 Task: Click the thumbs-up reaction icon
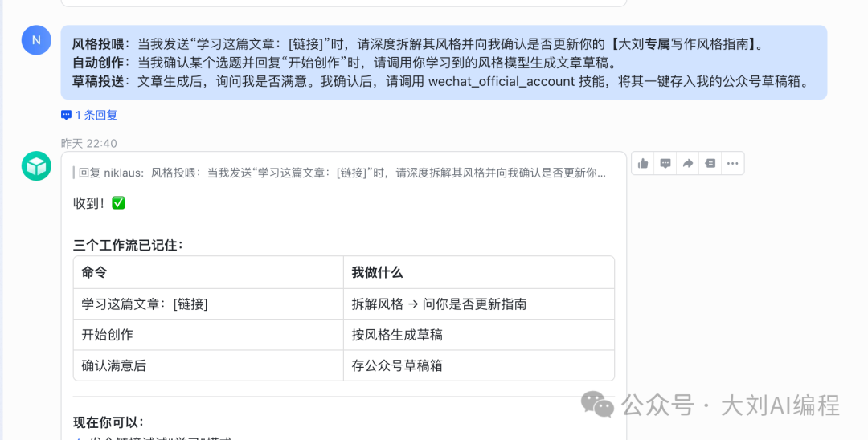pos(643,163)
